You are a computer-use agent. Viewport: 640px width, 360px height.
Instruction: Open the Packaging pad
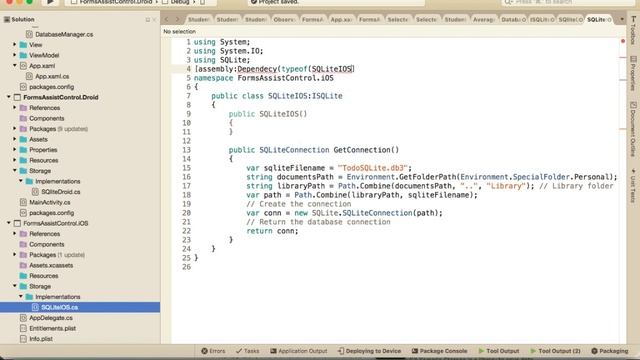coord(610,351)
